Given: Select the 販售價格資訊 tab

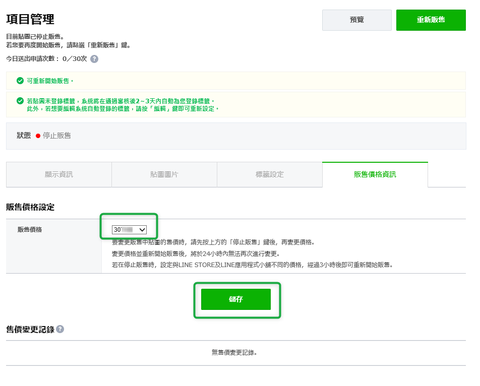Looking at the screenshot, I should pyautogui.click(x=375, y=174).
